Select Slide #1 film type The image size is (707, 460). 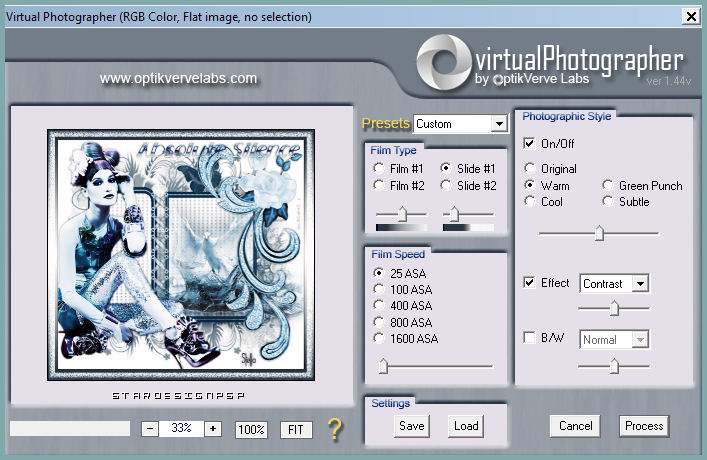click(445, 168)
